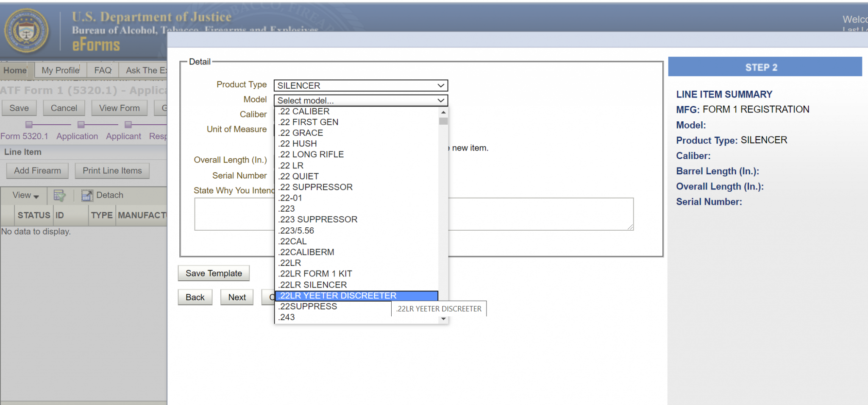Select .22 CALIBER from model list
This screenshot has width=868, height=405.
[x=356, y=112]
